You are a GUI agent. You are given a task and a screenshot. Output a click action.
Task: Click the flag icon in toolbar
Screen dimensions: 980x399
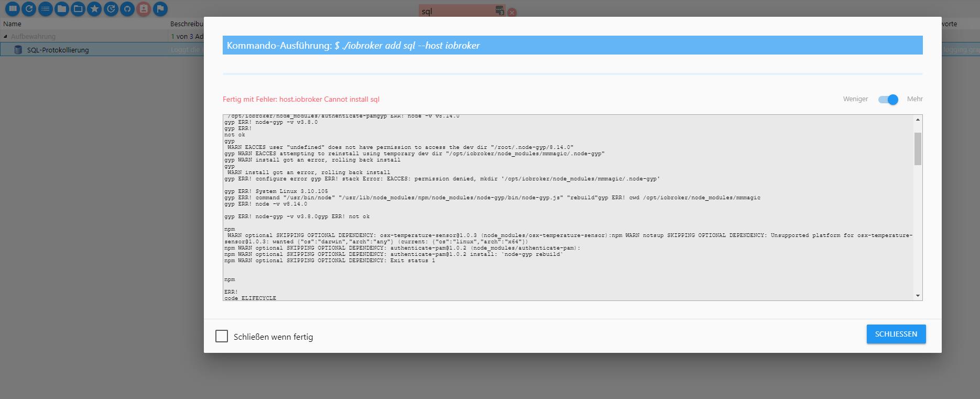tap(160, 9)
